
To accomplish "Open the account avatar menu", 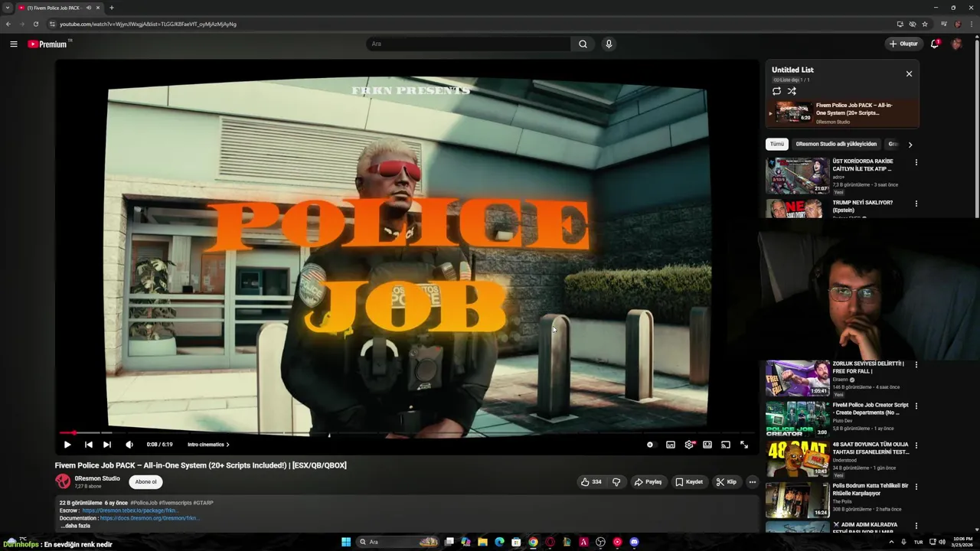I will pyautogui.click(x=956, y=44).
